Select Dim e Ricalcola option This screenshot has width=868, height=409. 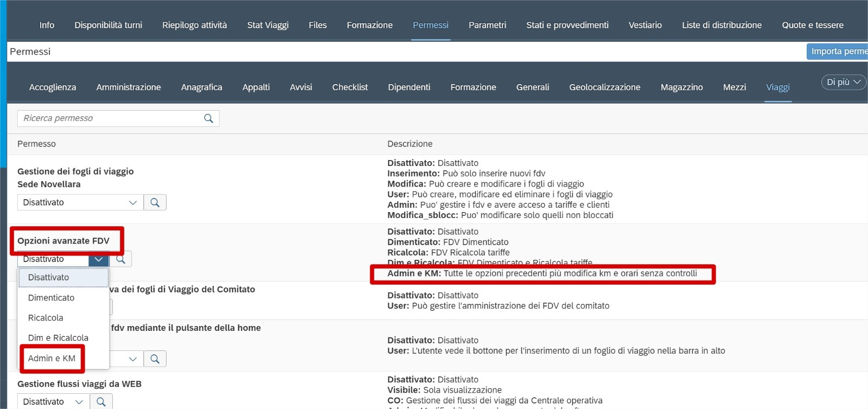[59, 338]
